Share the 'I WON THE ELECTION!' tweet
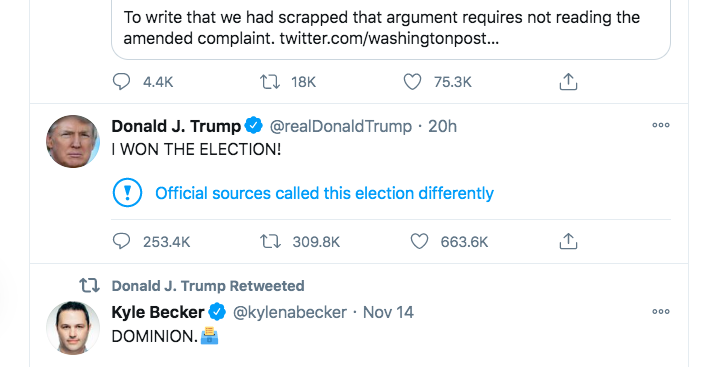The height and width of the screenshot is (367, 720). click(568, 241)
